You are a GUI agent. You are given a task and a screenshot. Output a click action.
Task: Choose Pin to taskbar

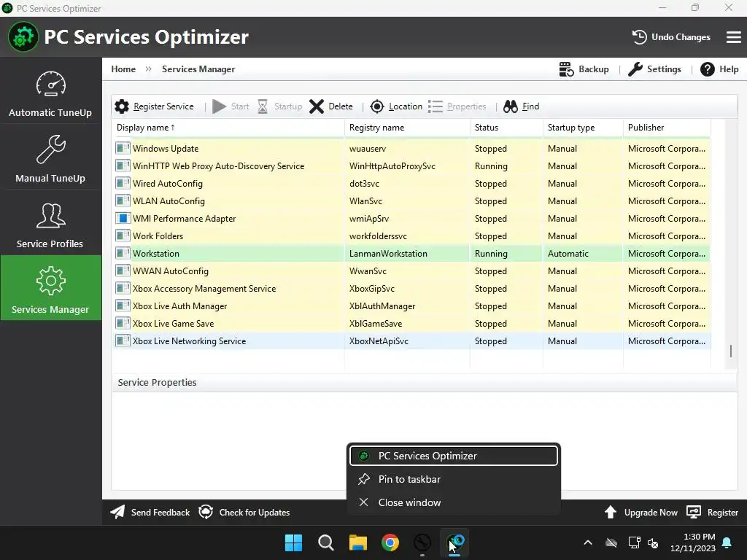click(x=454, y=479)
